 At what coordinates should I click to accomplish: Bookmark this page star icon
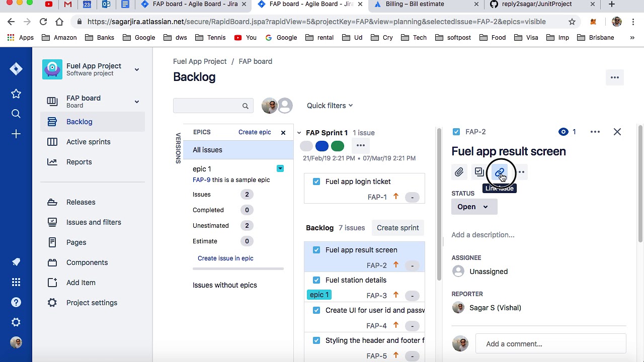tap(572, 22)
